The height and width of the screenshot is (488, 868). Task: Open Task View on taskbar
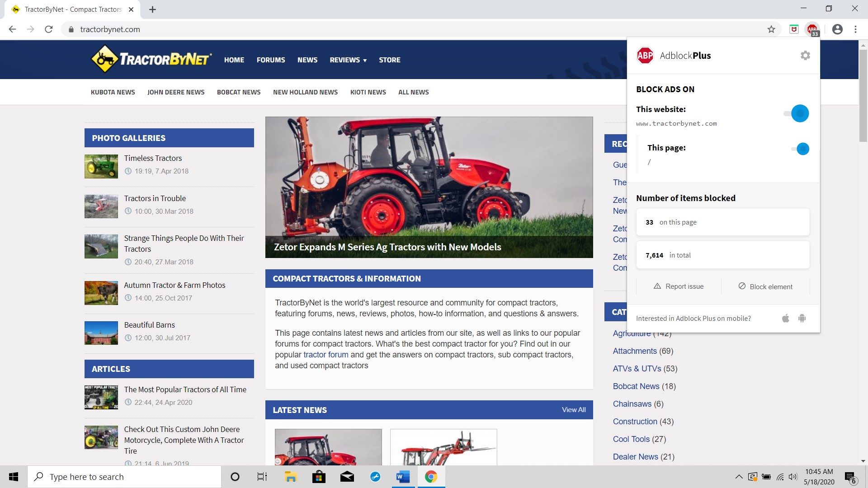pyautogui.click(x=262, y=477)
